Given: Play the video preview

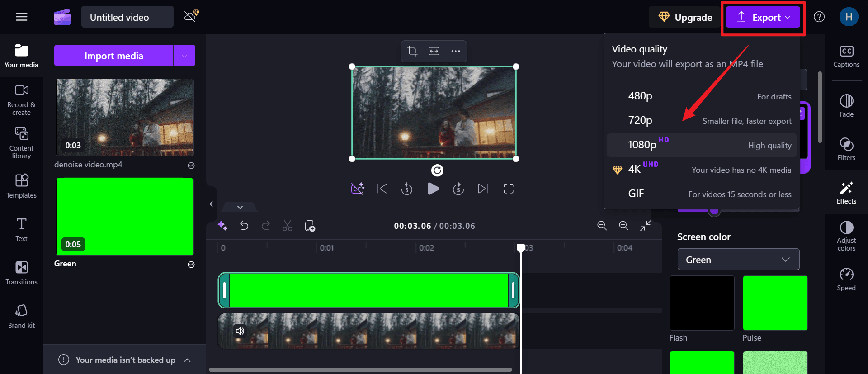Looking at the screenshot, I should click(433, 189).
